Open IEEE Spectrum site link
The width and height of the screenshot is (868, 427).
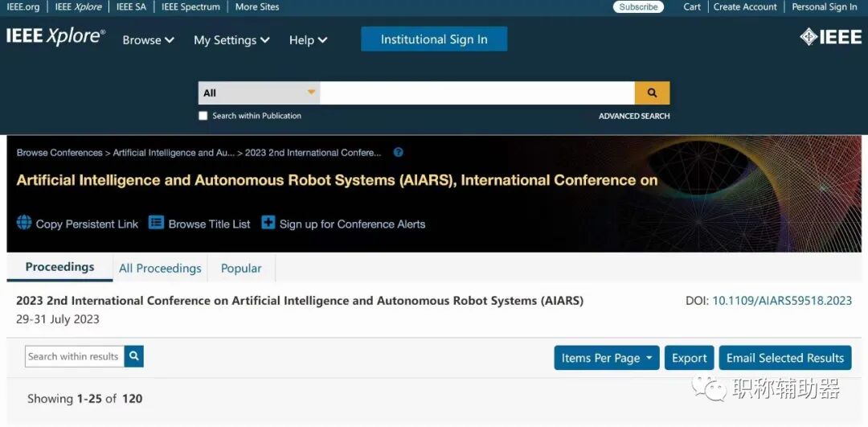point(190,6)
